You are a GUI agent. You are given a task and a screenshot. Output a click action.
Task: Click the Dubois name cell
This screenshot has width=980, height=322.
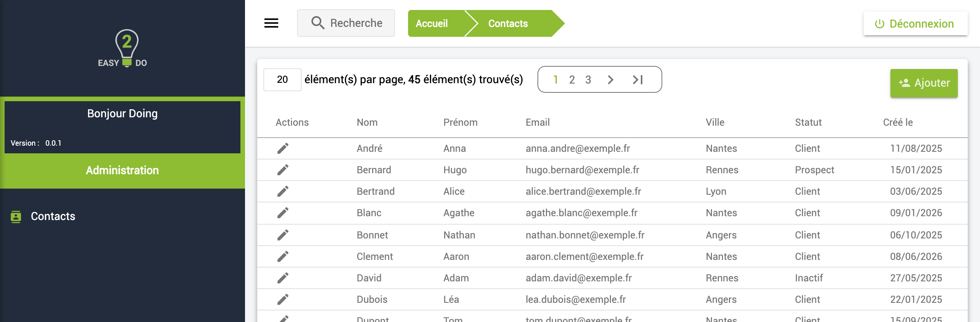click(372, 299)
